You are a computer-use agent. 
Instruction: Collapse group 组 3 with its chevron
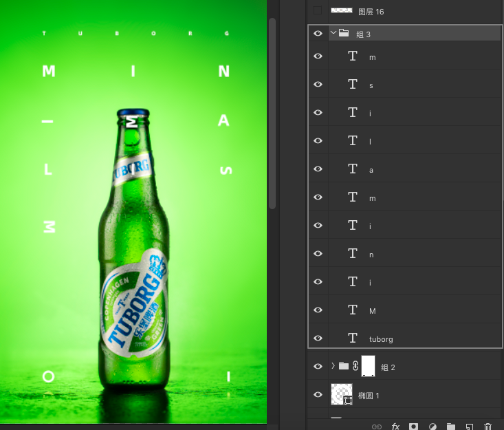coord(333,32)
